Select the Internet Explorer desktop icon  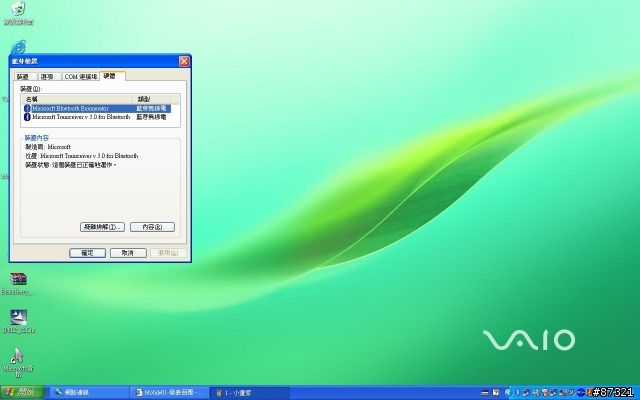pos(18,47)
